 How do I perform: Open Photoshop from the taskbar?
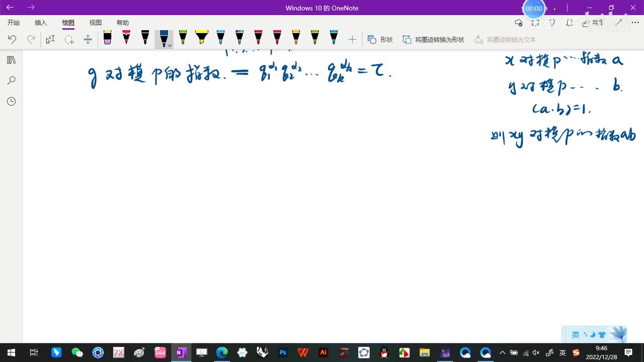283,352
